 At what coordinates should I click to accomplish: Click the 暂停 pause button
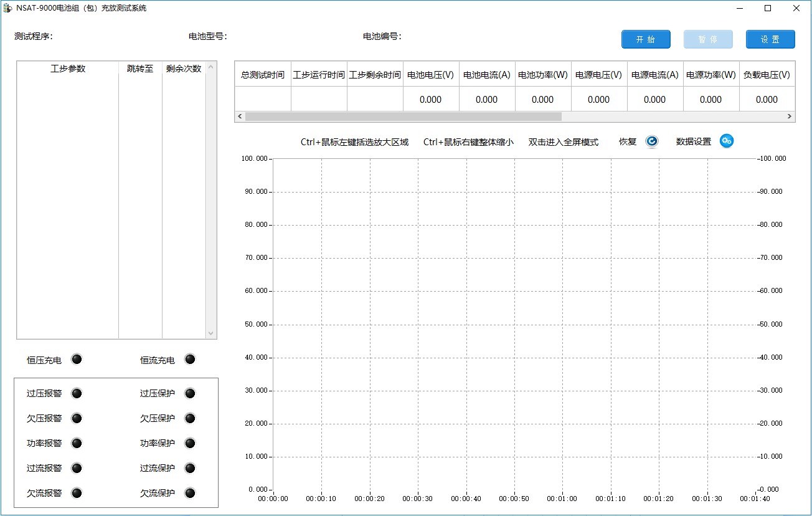(x=708, y=39)
